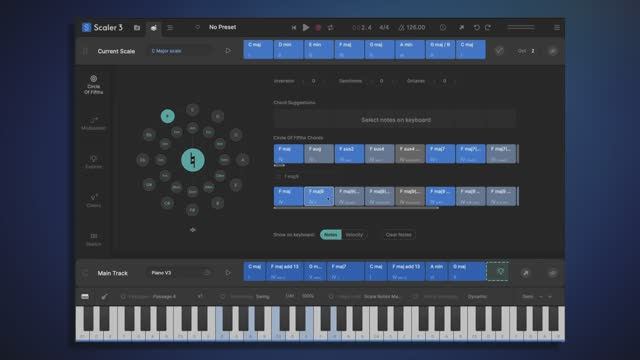640x360 pixels.
Task: Click the heart favorite icon near preset
Action: (197, 27)
